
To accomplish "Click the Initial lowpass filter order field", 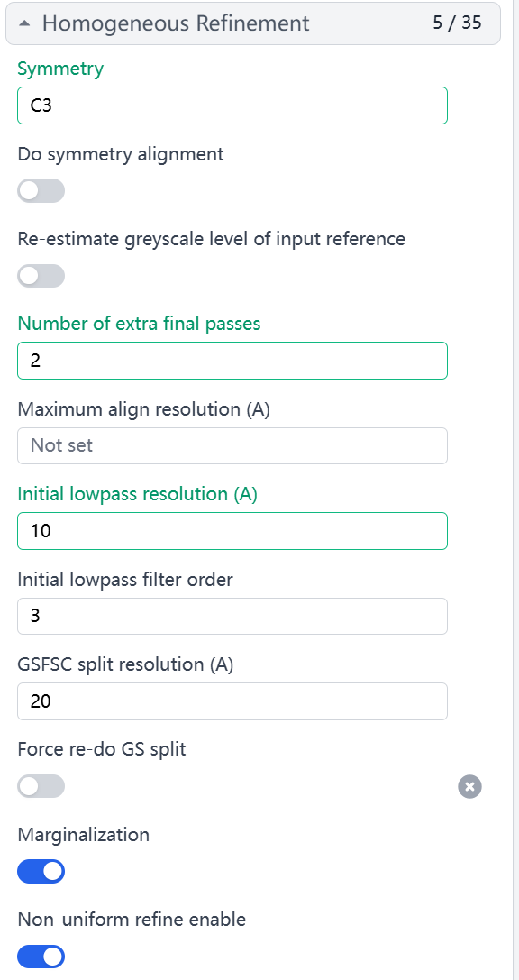I will point(232,617).
